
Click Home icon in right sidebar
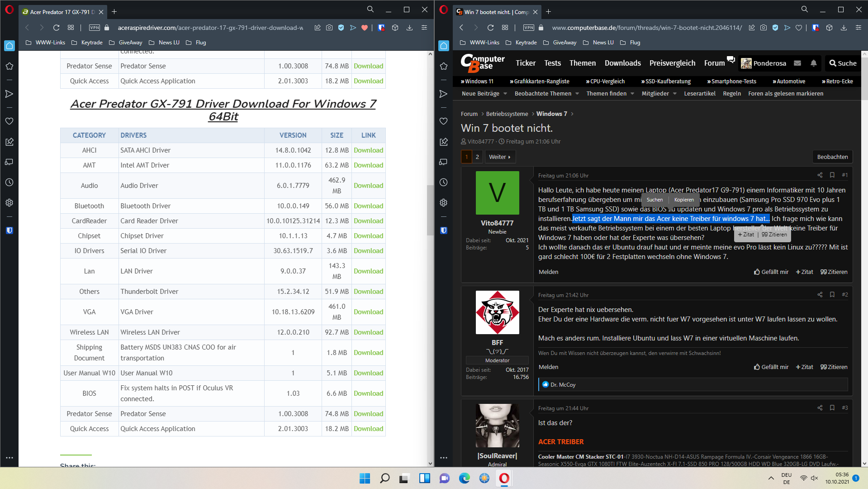coord(443,45)
